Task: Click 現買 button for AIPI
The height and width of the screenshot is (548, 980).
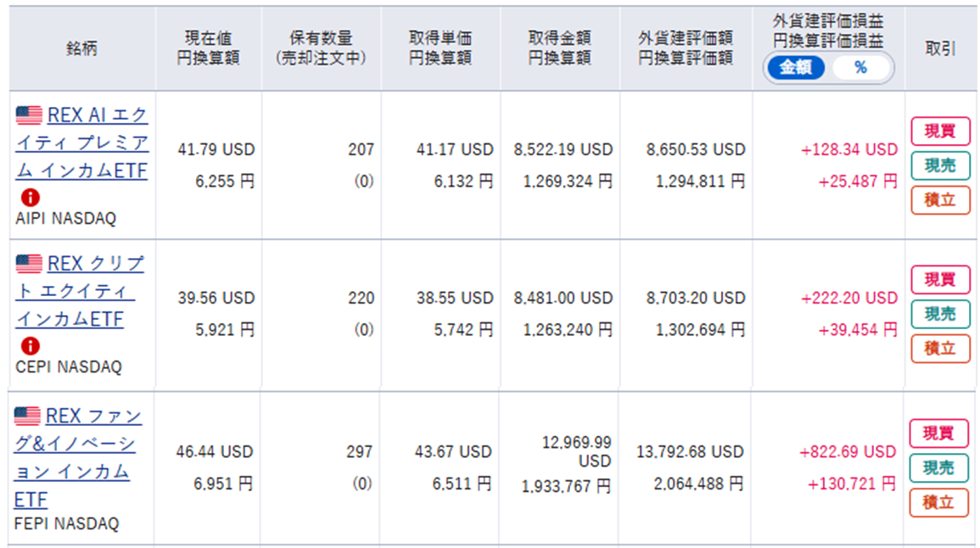Action: pyautogui.click(x=940, y=131)
